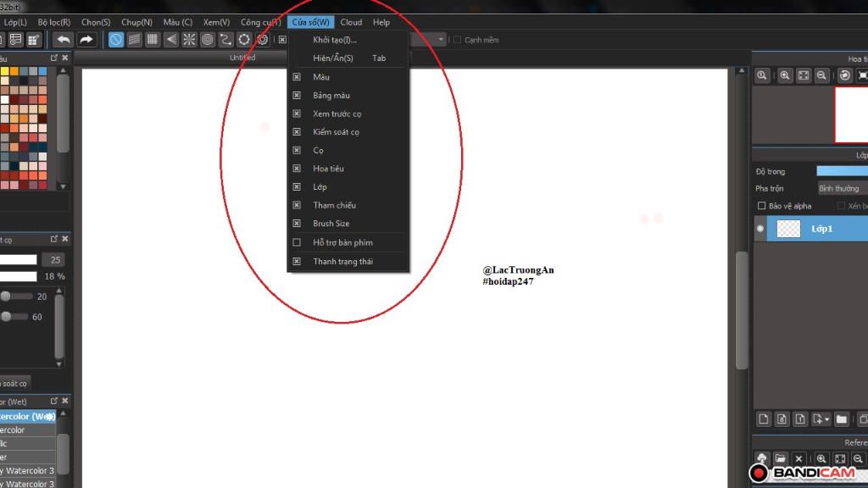The image size is (868, 488).
Task: Uncheck Thanh trạng thái in the Cửa sổ menu
Action: (297, 261)
